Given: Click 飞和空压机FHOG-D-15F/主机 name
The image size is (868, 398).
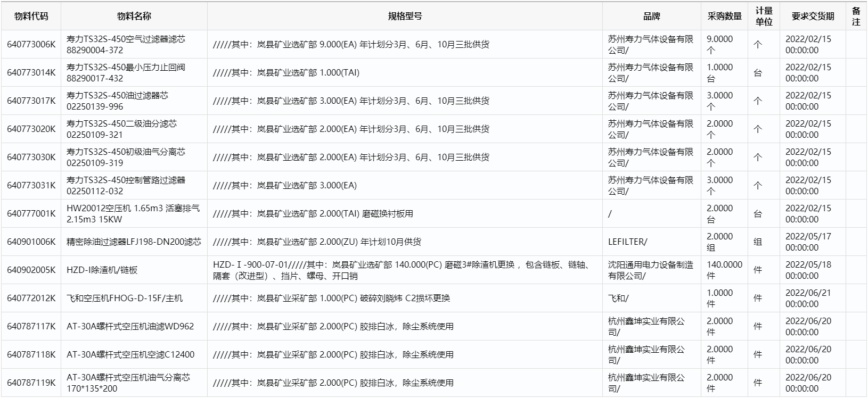Looking at the screenshot, I should point(125,298).
